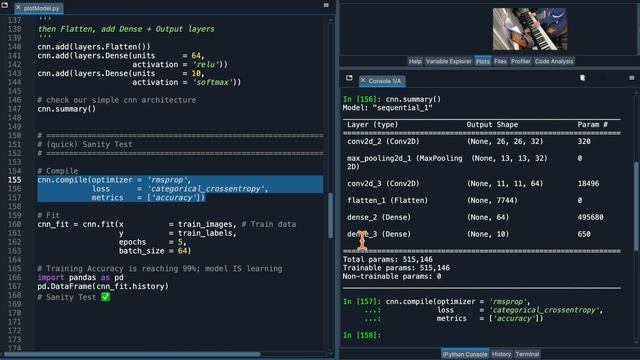Click 'then Flatten, add Dense + Output layers' docstring
This screenshot has height=360, width=640.
point(126,29)
